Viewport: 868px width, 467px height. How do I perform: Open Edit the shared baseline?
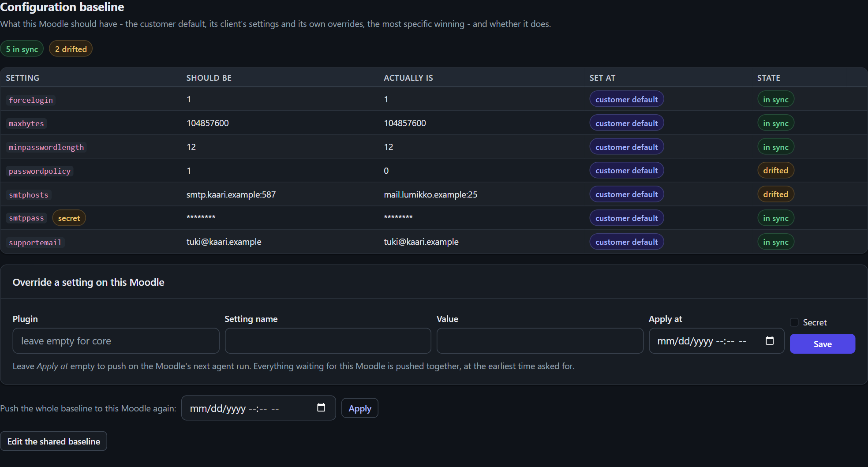click(x=54, y=441)
